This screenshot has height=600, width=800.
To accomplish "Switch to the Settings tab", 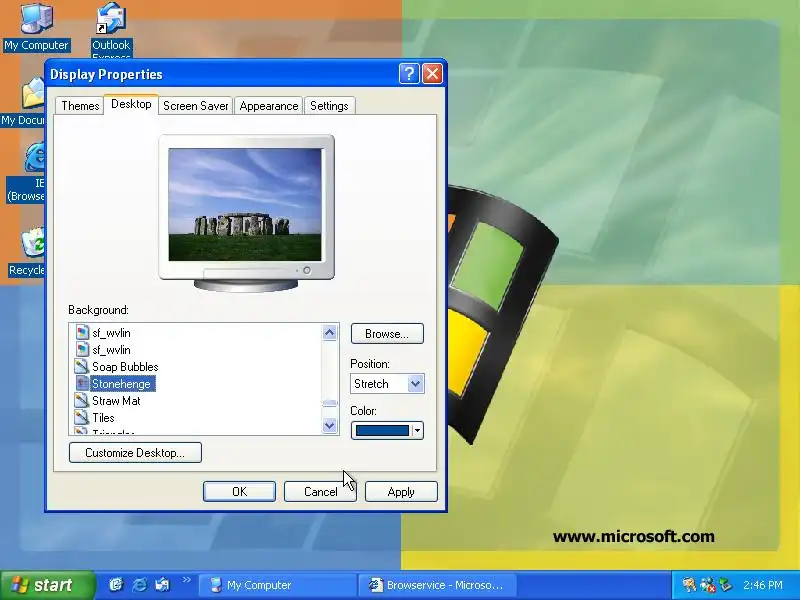I will [329, 106].
